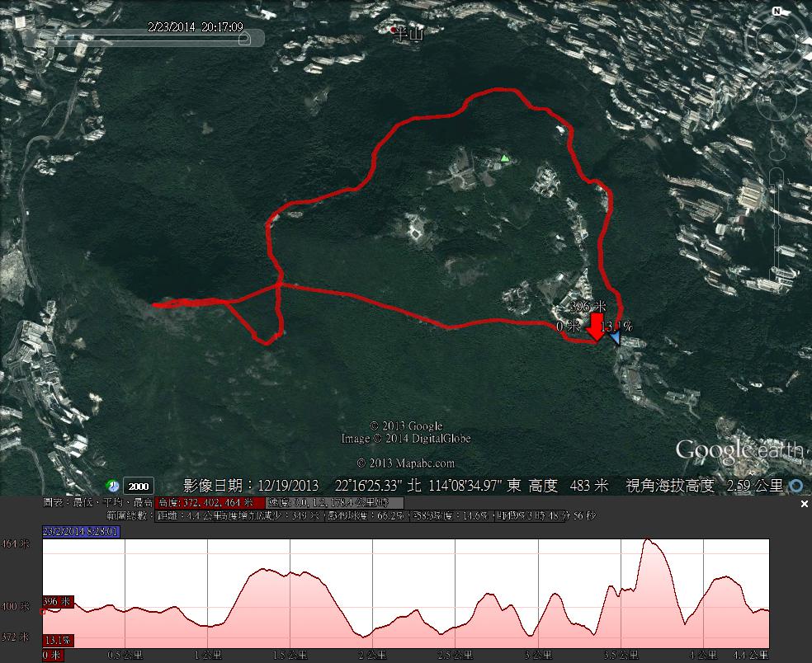Click the highest peak in elevation graph
812x663 pixels.
[x=649, y=541]
